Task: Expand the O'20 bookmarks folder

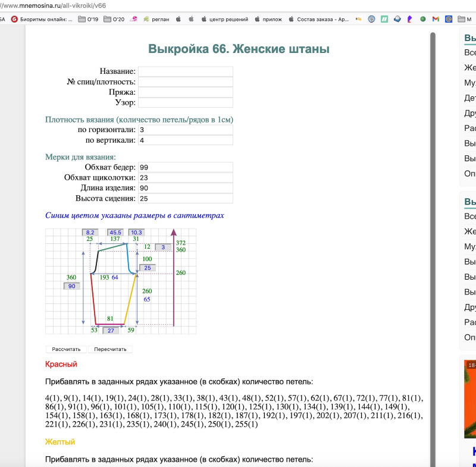Action: point(114,19)
